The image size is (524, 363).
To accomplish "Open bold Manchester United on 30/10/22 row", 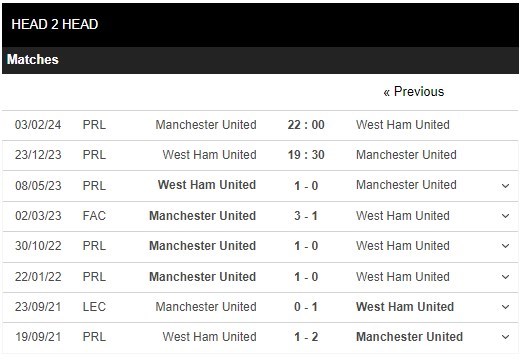I will (203, 246).
